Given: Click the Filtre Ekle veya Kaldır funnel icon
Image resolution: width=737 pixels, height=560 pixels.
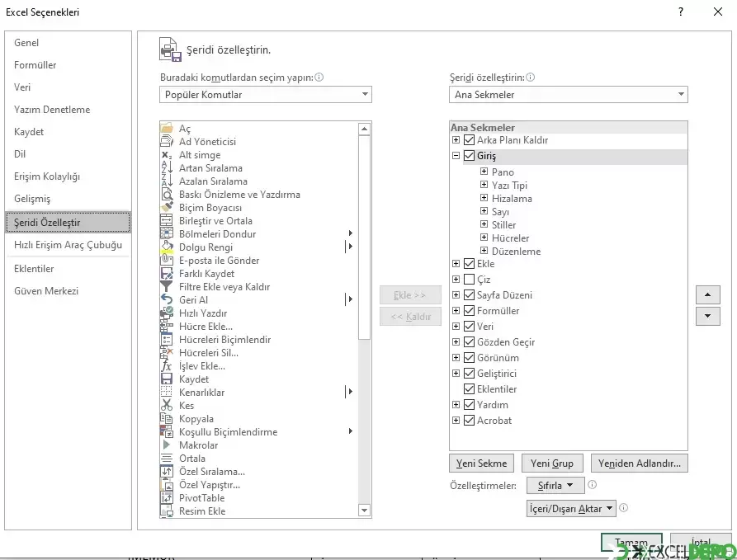Looking at the screenshot, I should coord(167,286).
